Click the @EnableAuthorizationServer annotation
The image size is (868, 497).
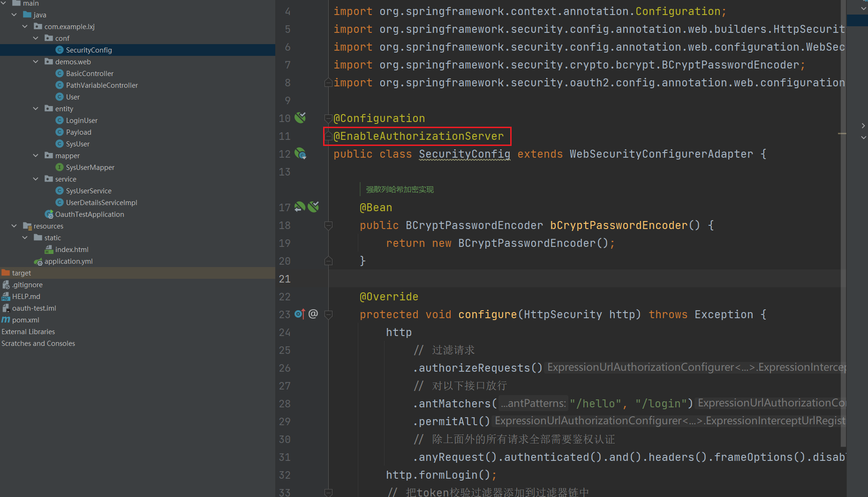point(418,136)
